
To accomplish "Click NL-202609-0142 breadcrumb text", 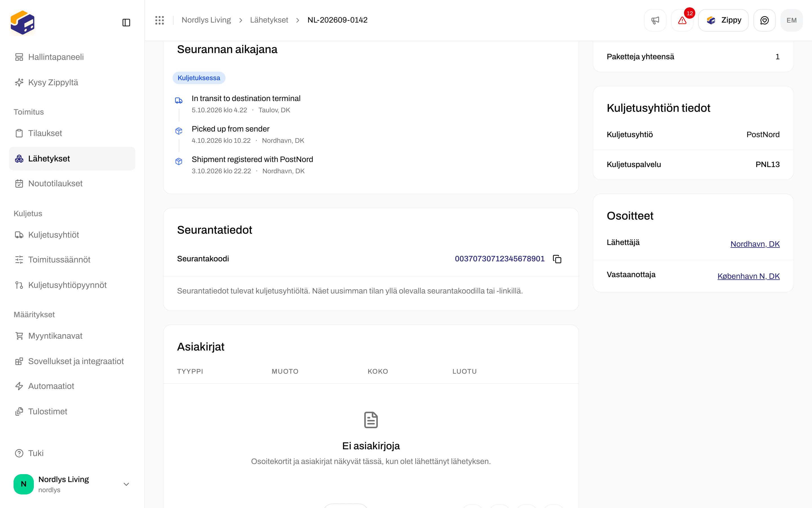I will click(x=337, y=20).
